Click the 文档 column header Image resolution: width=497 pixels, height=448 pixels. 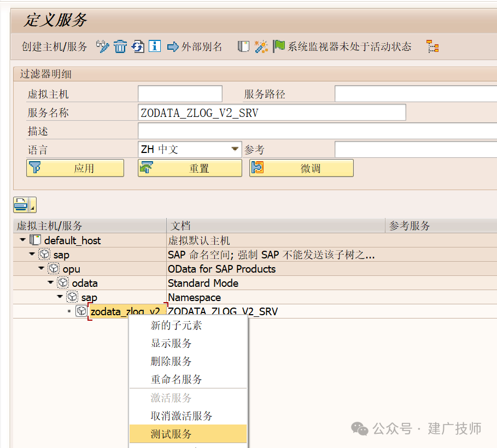276,226
